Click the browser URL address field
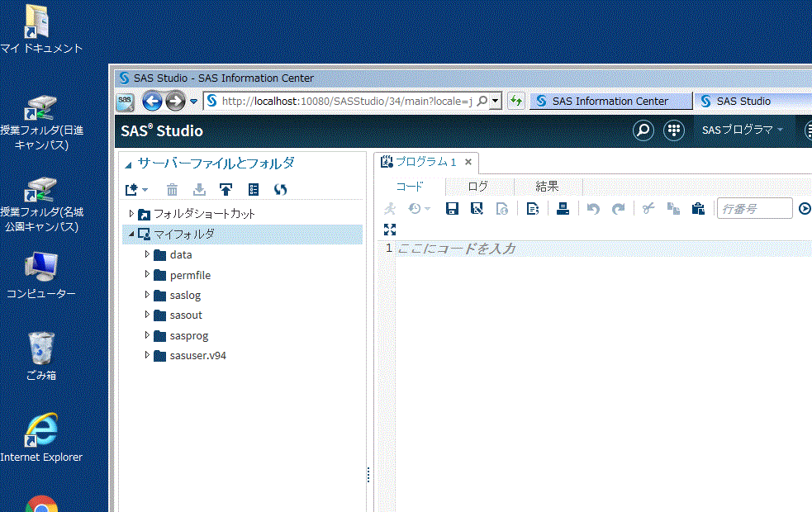This screenshot has width=812, height=512. 346,101
